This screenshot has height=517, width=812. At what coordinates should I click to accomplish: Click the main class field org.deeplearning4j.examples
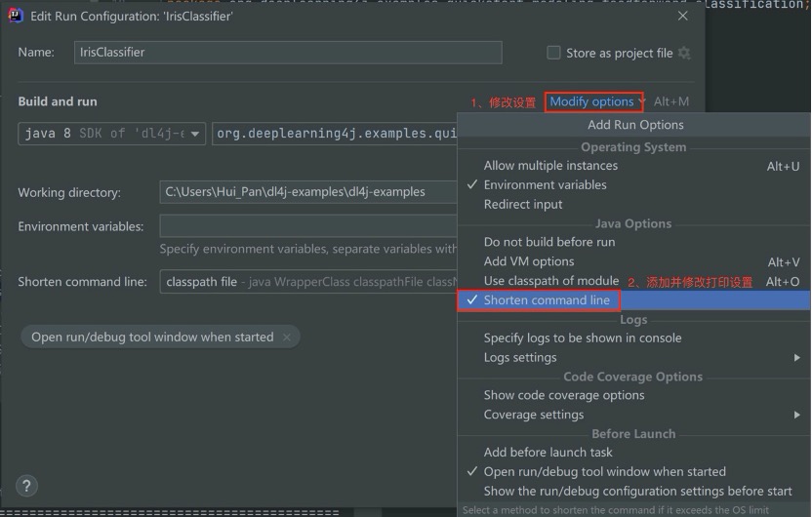click(x=335, y=134)
